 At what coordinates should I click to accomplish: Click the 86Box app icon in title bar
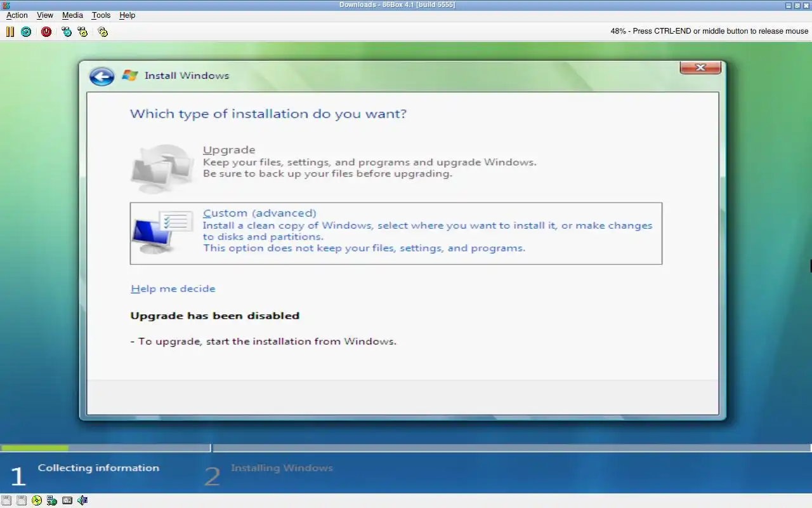6,5
